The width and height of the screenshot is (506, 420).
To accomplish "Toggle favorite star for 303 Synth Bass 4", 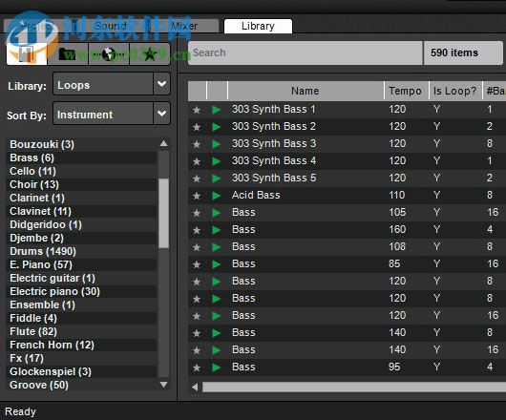I will [197, 161].
